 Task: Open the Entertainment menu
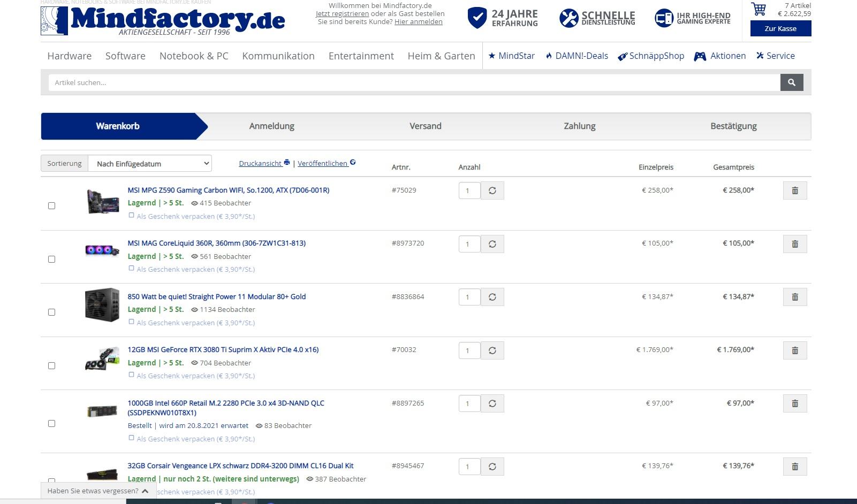click(x=361, y=56)
